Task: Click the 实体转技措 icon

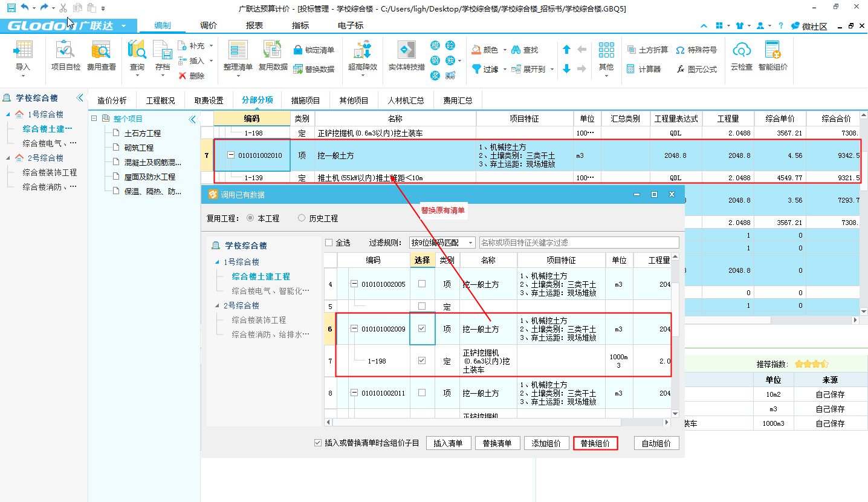Action: [406, 50]
